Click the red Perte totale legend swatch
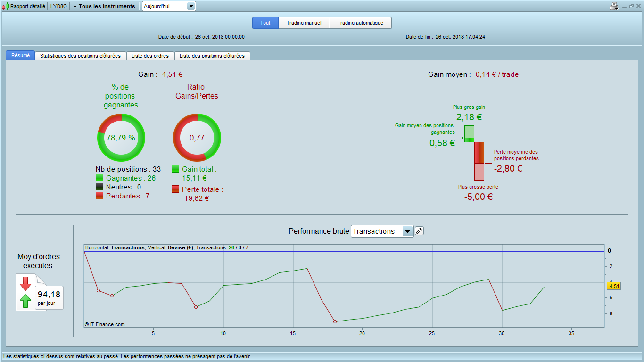This screenshot has width=644, height=362. click(175, 189)
